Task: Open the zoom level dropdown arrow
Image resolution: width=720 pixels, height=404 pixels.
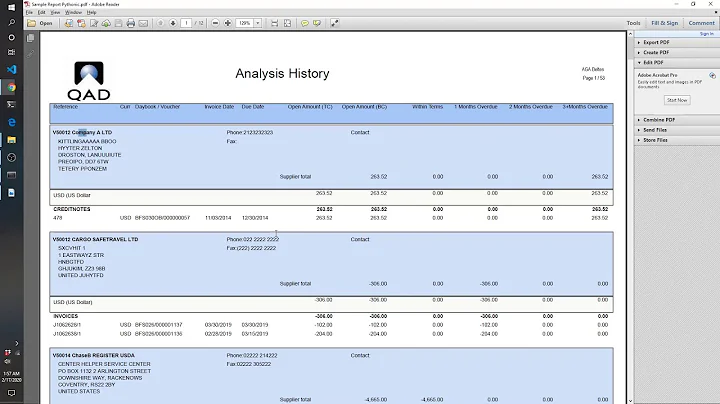Action: click(258, 23)
